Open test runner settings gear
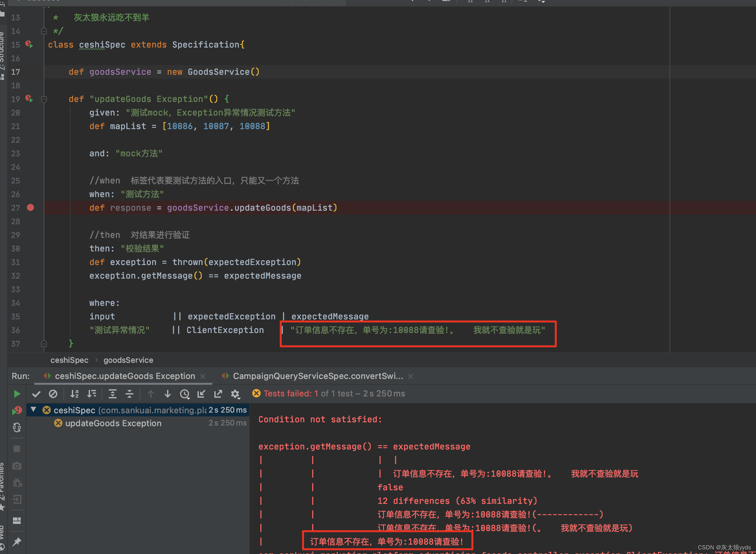This screenshot has width=756, height=554. [x=236, y=394]
